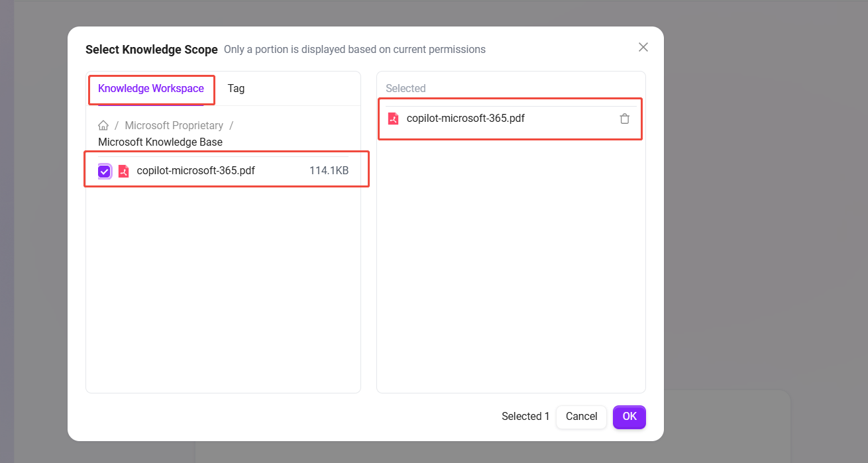The height and width of the screenshot is (463, 868).
Task: Click the PDF icon in Selected panel
Action: point(393,119)
